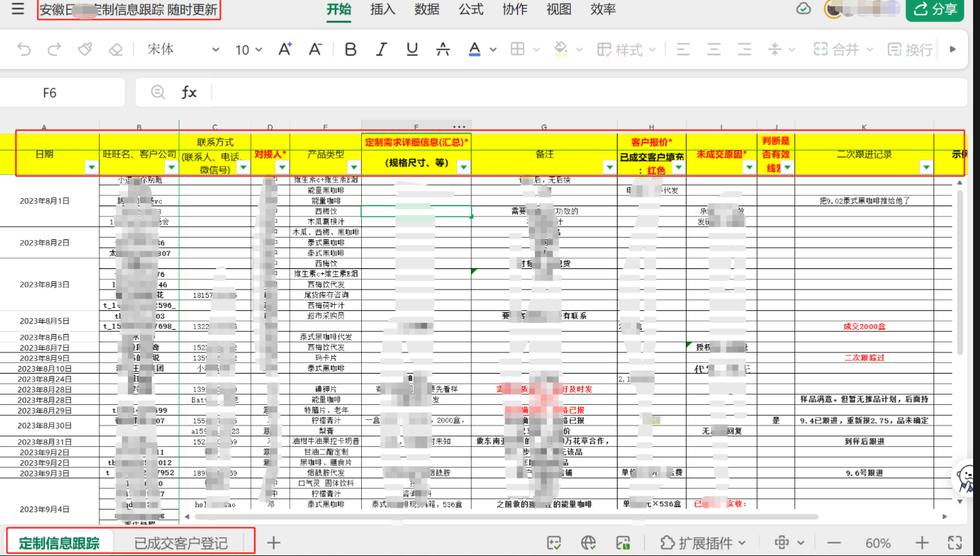Click the 扩展插件 button
Screen dimensions: 980x556
703,543
